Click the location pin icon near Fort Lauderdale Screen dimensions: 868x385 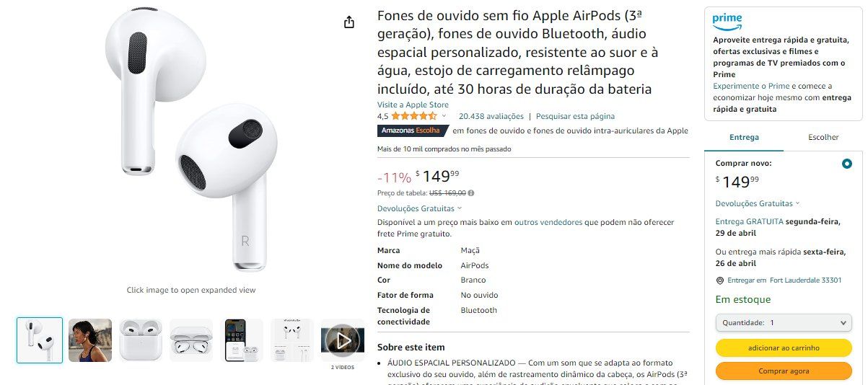719,280
